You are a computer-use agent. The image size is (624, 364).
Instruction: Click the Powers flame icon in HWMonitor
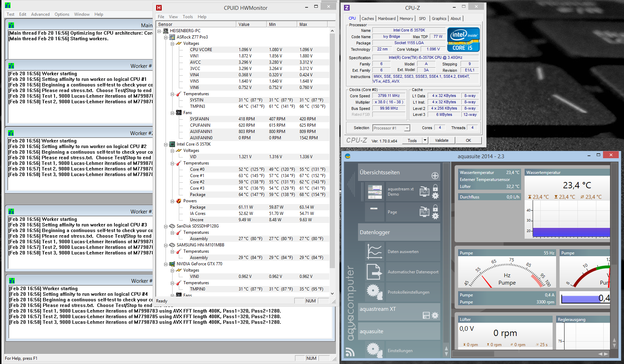(179, 201)
